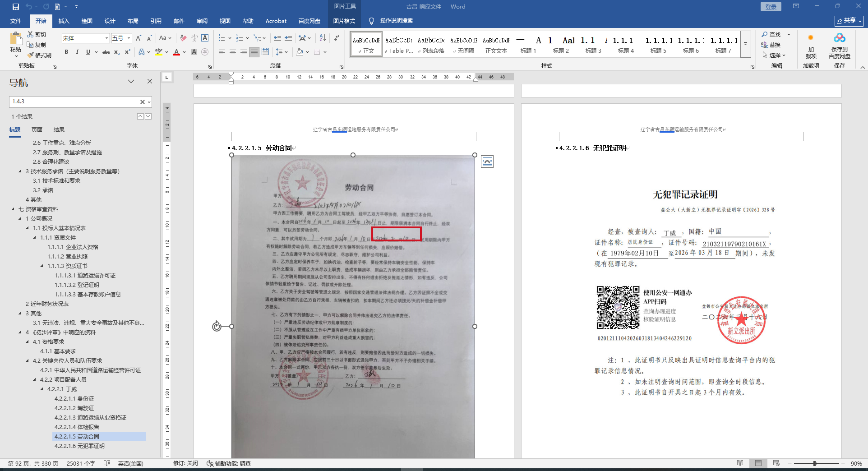Click the 登录 (Sign in) button
This screenshot has width=868, height=471.
pos(771,7)
